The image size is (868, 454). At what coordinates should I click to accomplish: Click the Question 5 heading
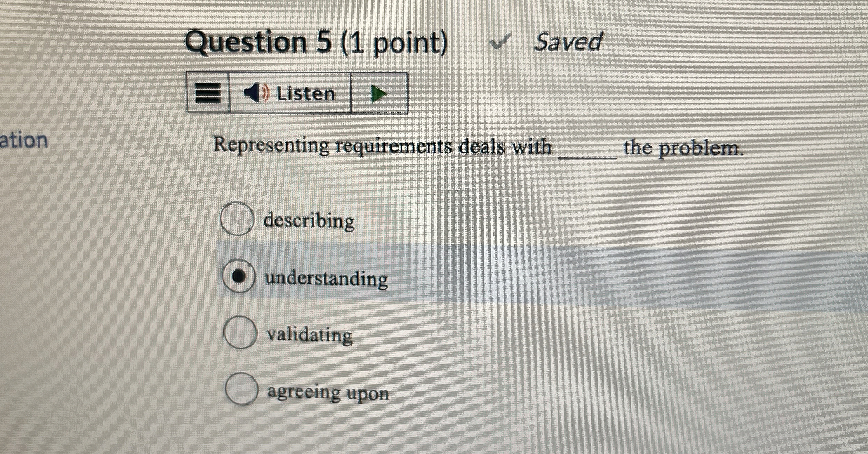[316, 42]
